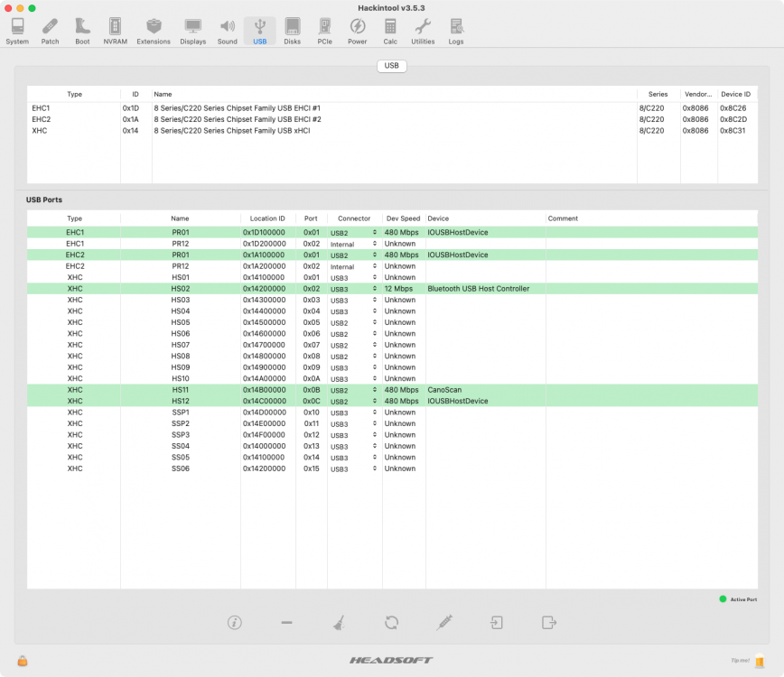Click location ID 0x14F00000
Viewport: 784px width, 677px height.
tap(264, 435)
